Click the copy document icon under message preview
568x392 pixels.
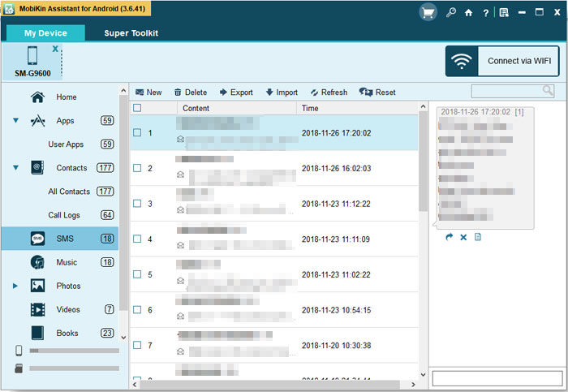(478, 237)
